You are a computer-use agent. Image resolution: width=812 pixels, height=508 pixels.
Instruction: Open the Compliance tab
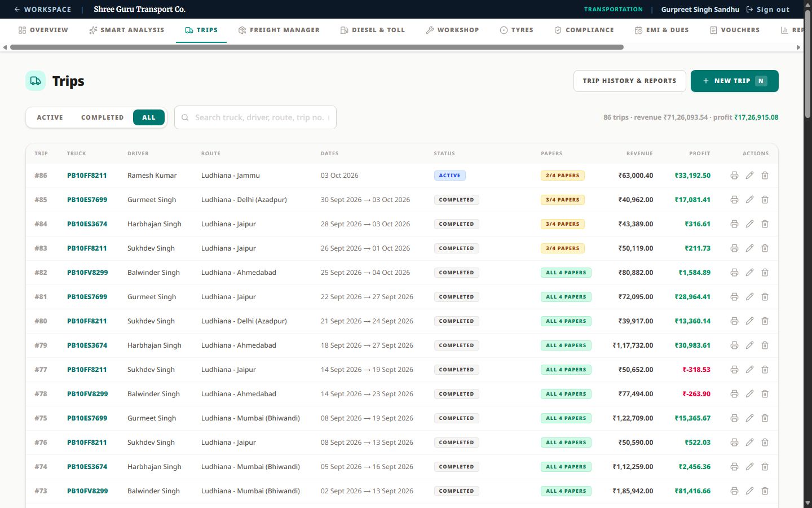584,30
